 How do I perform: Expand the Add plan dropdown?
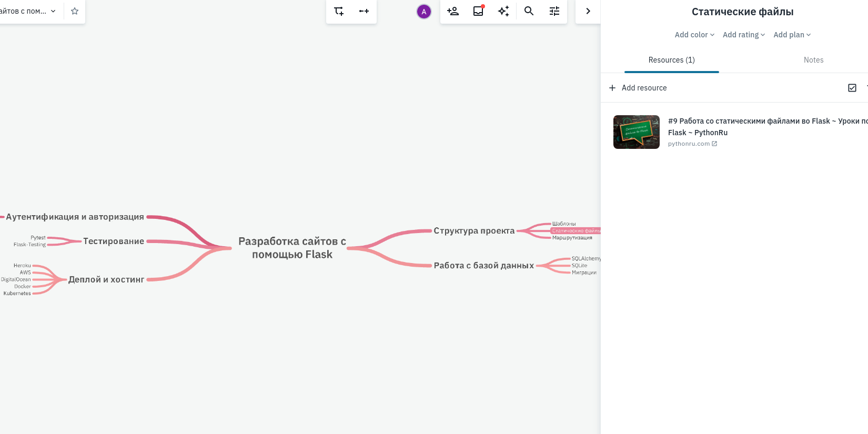pyautogui.click(x=792, y=35)
